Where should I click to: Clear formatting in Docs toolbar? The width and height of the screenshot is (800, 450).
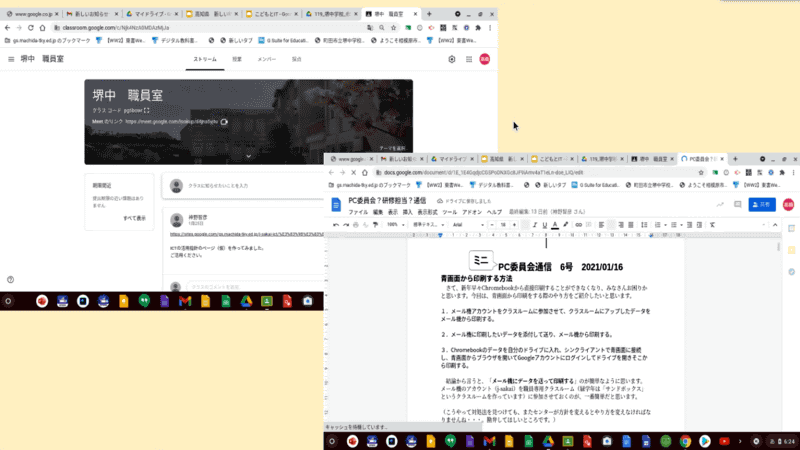712,225
